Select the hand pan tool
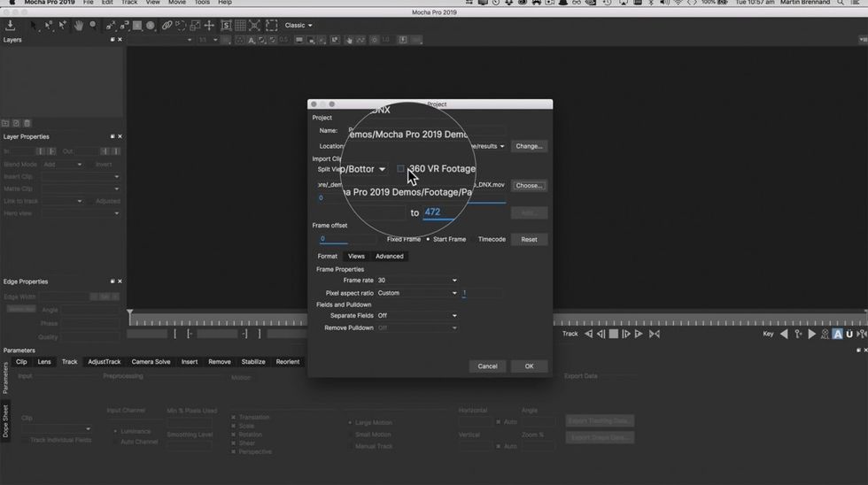868x485 pixels. (79, 26)
